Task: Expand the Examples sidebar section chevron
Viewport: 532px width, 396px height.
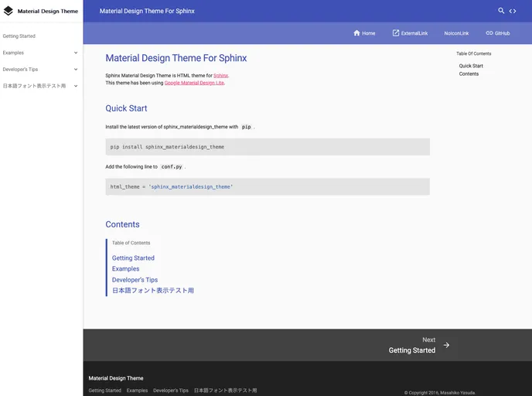Action: pos(76,53)
